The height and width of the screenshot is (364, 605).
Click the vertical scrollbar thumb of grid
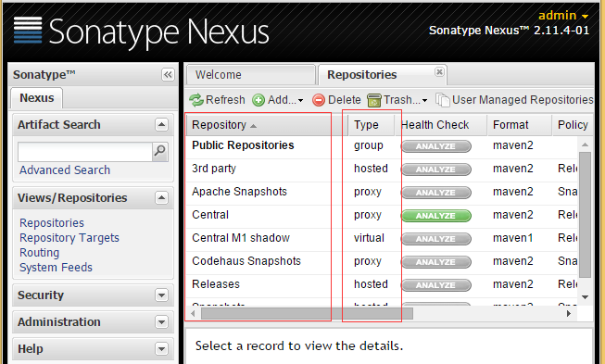[x=585, y=215]
